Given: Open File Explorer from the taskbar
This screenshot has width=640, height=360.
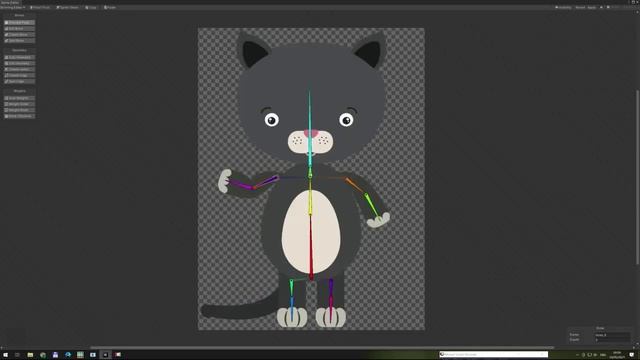Looking at the screenshot, I should 30,355.
